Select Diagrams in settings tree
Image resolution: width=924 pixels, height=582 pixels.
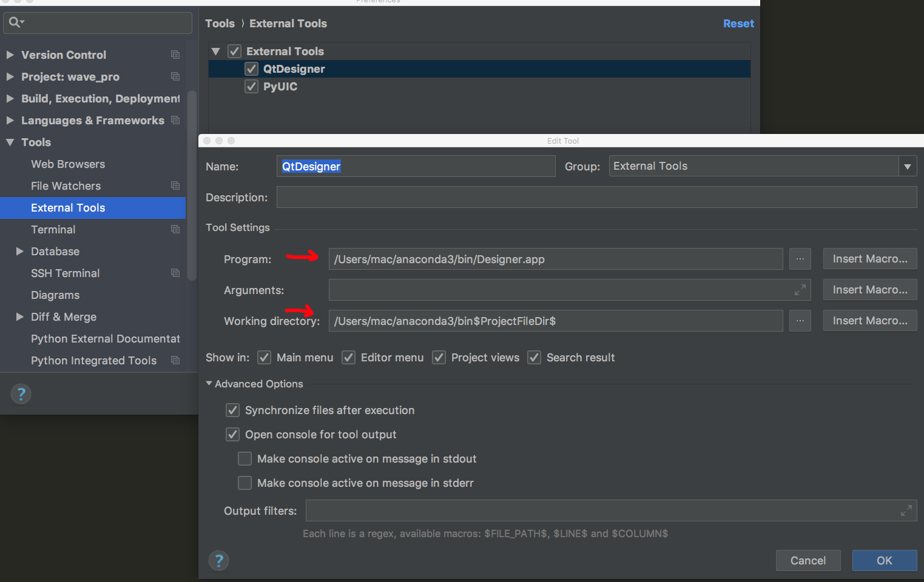tap(55, 295)
